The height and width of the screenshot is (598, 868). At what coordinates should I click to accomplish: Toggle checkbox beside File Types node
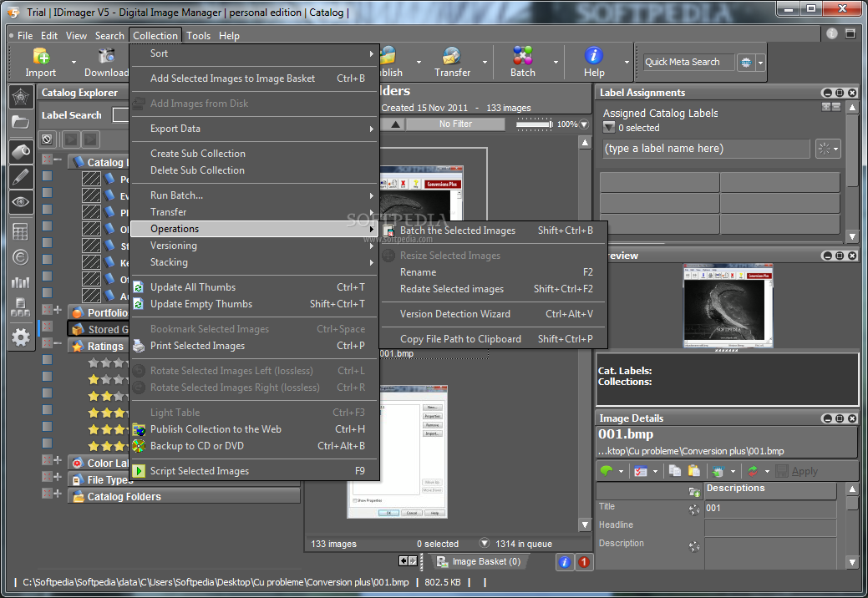pyautogui.click(x=48, y=477)
